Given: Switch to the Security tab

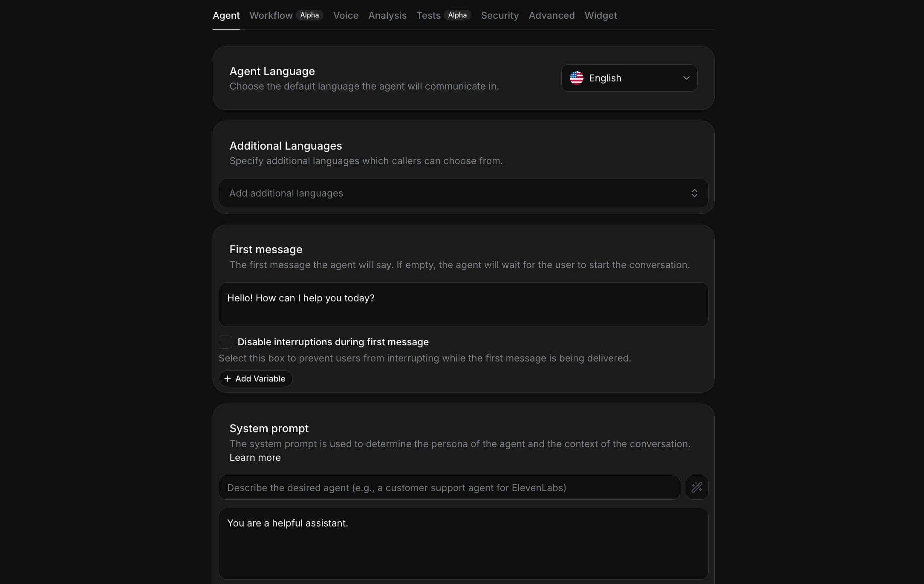Looking at the screenshot, I should pos(500,15).
